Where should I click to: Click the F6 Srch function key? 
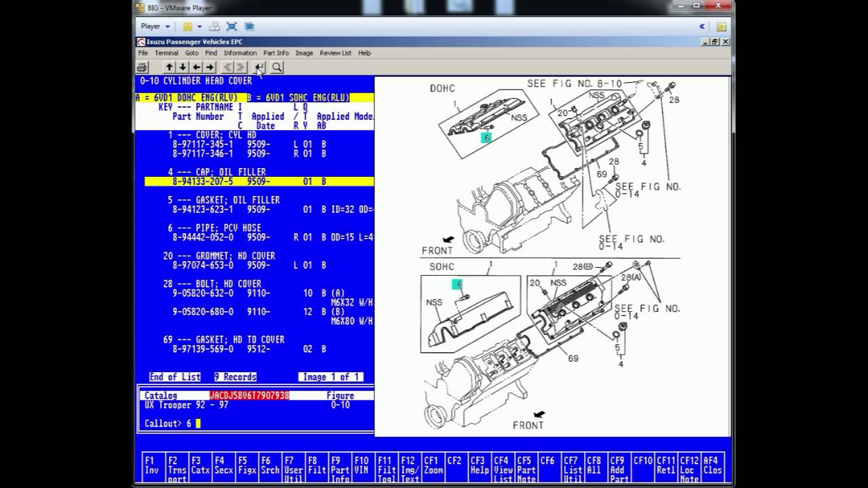point(270,469)
